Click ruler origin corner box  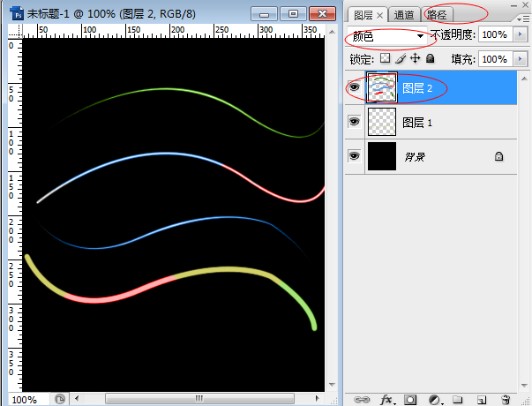tap(15, 31)
